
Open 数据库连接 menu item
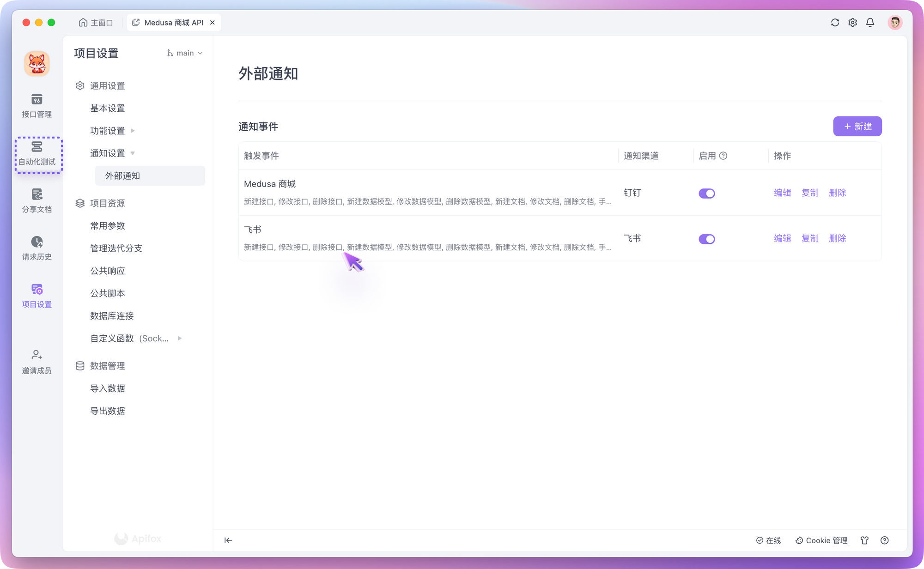click(112, 316)
